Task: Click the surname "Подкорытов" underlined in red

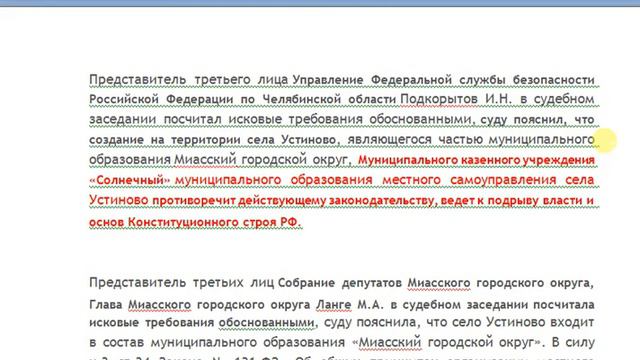Action: (439, 99)
